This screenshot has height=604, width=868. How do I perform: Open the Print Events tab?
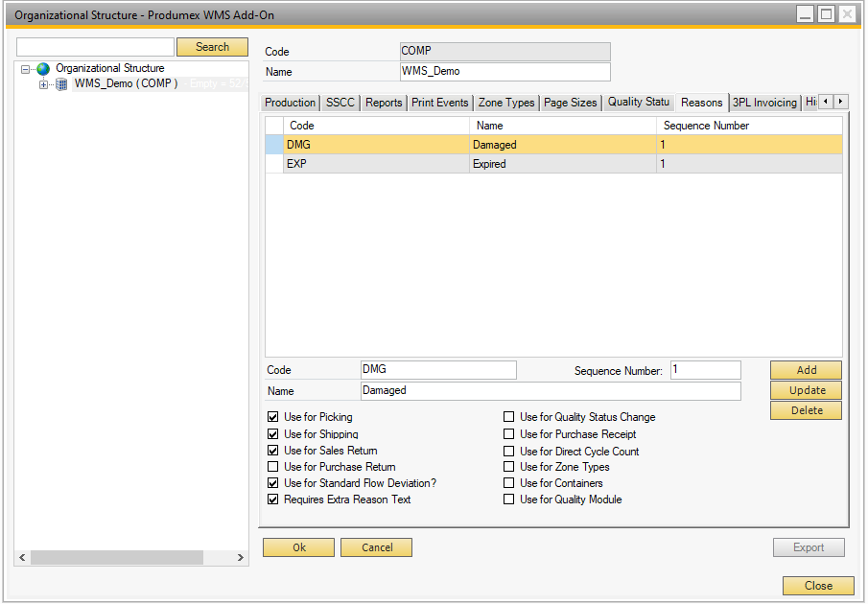click(440, 103)
